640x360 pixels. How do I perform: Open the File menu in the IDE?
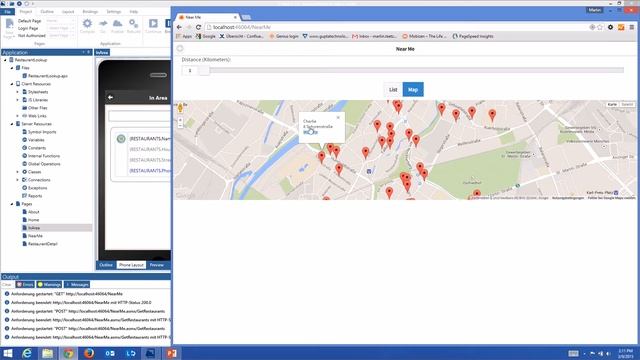(7, 12)
